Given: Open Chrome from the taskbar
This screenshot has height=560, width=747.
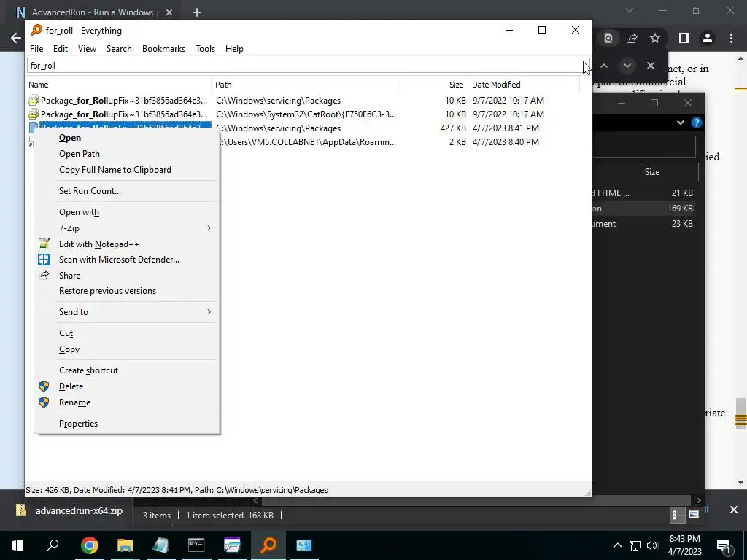Looking at the screenshot, I should coord(90,545).
